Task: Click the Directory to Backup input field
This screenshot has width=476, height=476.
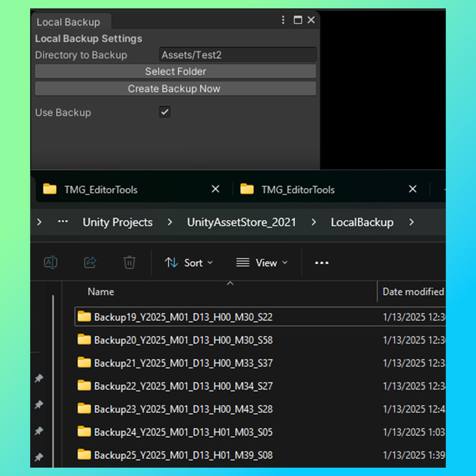Action: tap(237, 55)
